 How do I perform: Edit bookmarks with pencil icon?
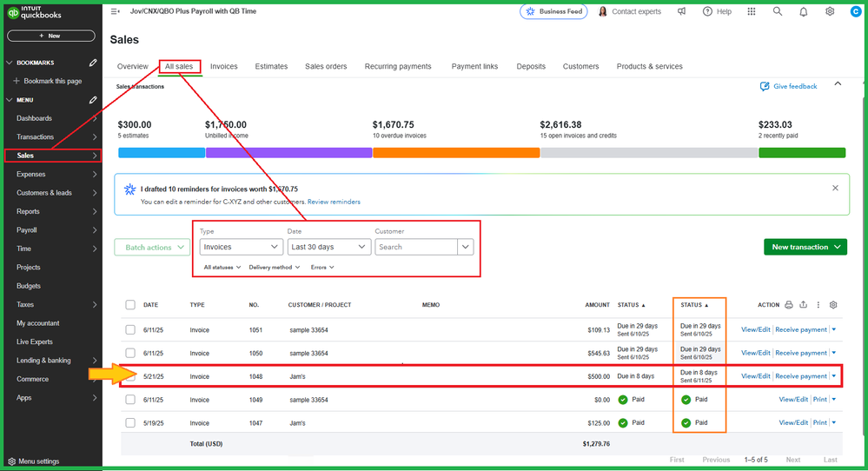click(93, 63)
